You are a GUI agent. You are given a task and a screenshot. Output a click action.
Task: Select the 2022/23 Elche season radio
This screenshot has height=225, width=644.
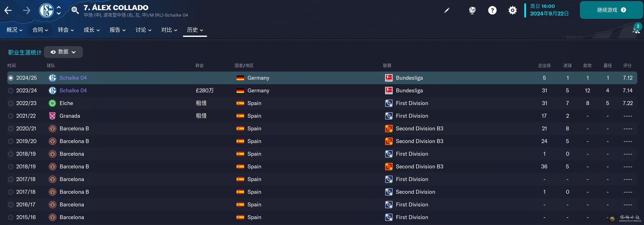(11, 103)
